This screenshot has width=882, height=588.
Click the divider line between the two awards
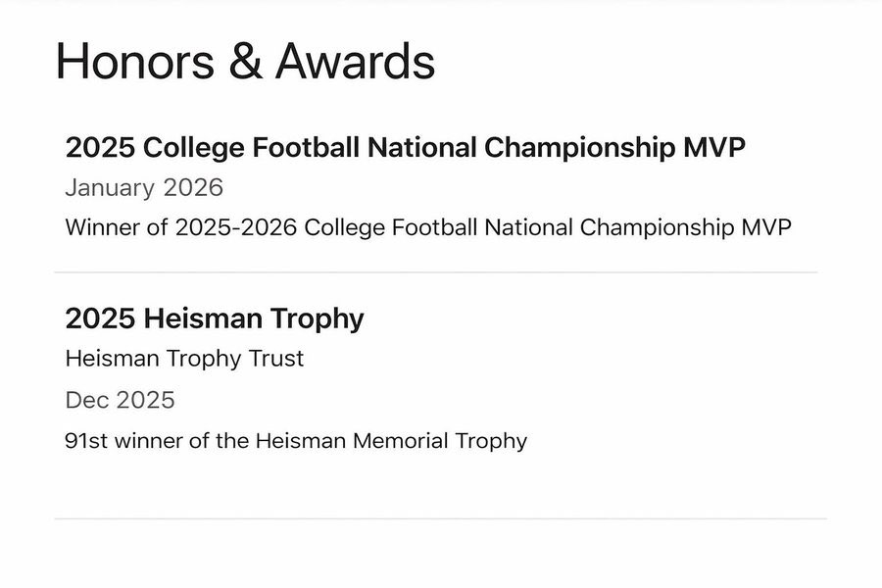pyautogui.click(x=436, y=272)
